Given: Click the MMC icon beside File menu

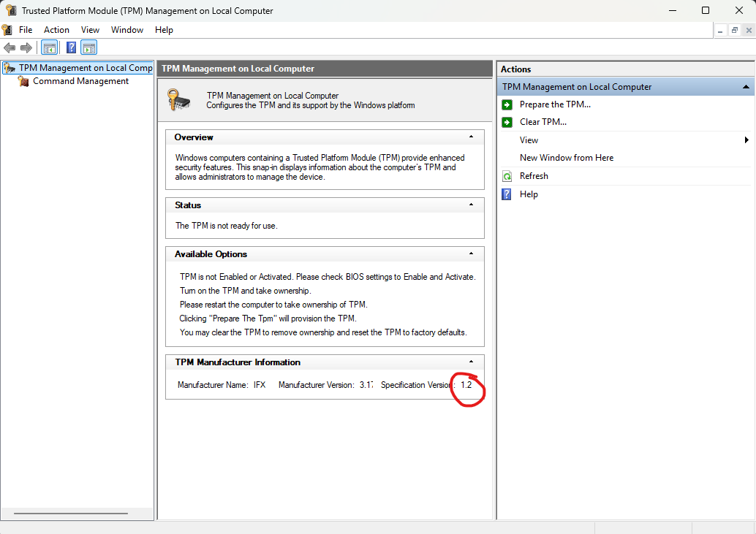Looking at the screenshot, I should [x=7, y=30].
